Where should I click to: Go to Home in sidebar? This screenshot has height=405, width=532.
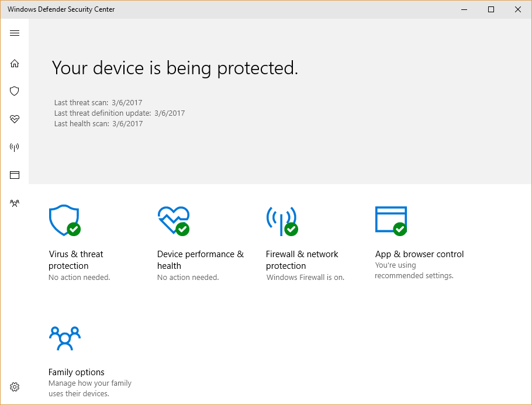point(15,64)
